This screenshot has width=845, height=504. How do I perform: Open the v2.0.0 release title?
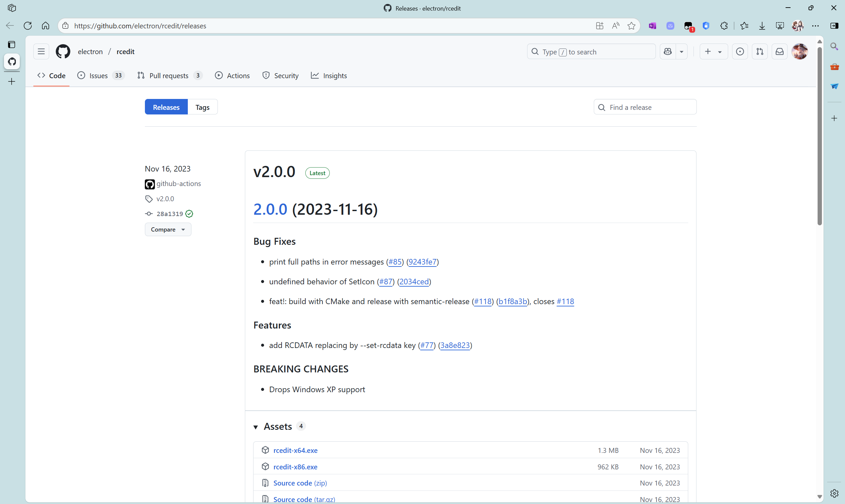[x=274, y=172]
